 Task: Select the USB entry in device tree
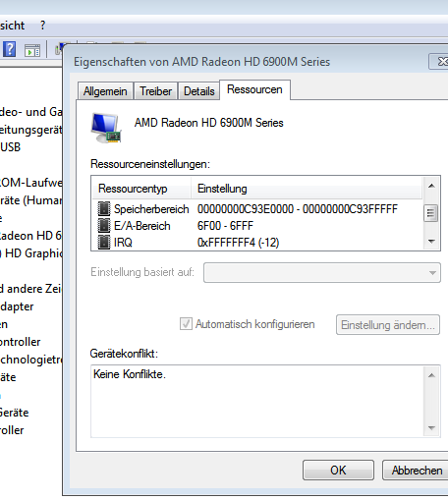tap(10, 147)
